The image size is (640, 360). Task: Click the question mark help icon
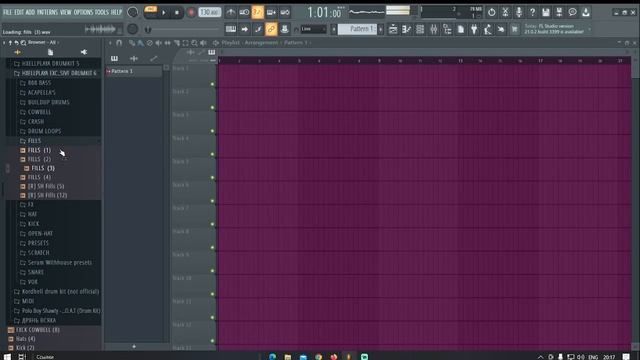tap(532, 12)
